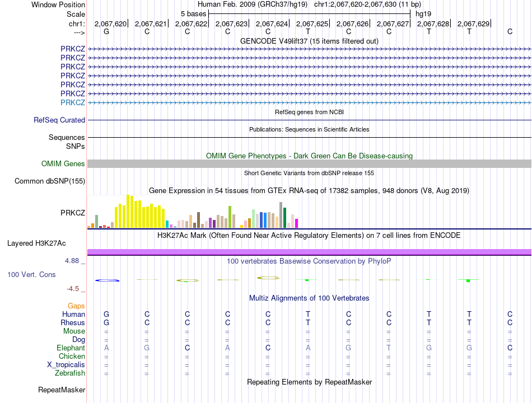Click the chr1:2,067,620-2,067,630 window position text
This screenshot has height=403, width=532.
pos(367,4)
